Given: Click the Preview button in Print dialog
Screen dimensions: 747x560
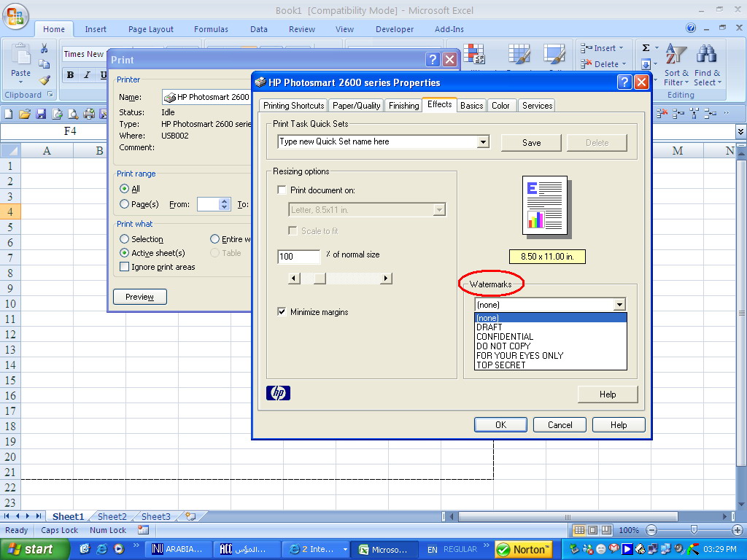Looking at the screenshot, I should pos(139,297).
